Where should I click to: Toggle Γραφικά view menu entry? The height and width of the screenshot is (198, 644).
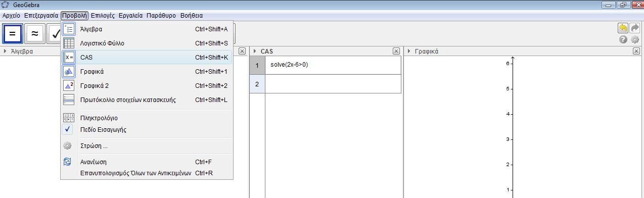pyautogui.click(x=147, y=72)
